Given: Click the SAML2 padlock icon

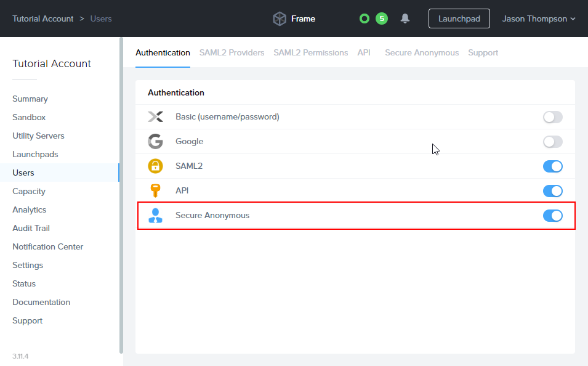Looking at the screenshot, I should tap(155, 166).
